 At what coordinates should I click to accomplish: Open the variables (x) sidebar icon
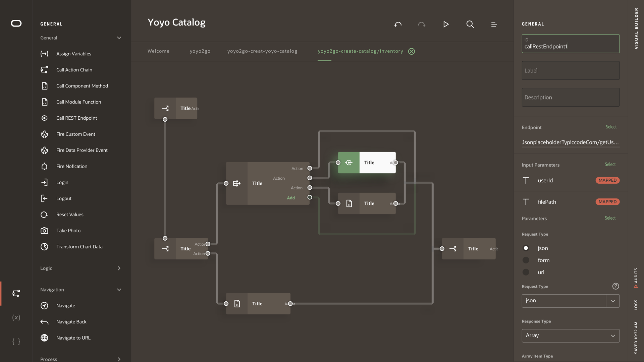pos(16,317)
